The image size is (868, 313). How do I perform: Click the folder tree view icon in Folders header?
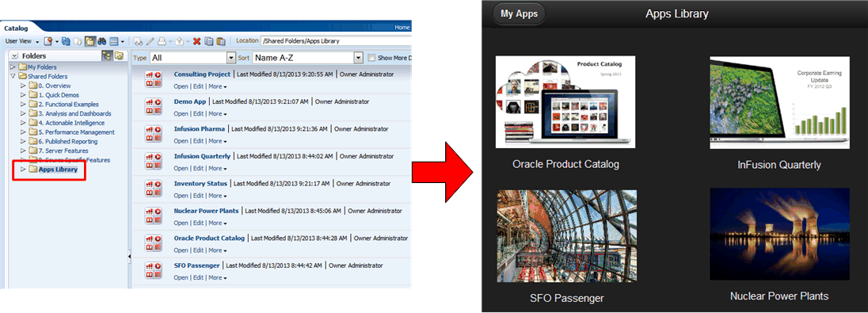point(107,56)
